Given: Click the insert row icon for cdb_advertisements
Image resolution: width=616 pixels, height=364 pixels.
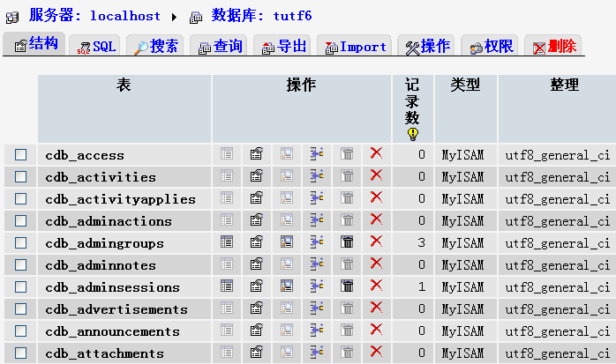Looking at the screenshot, I should [x=317, y=308].
